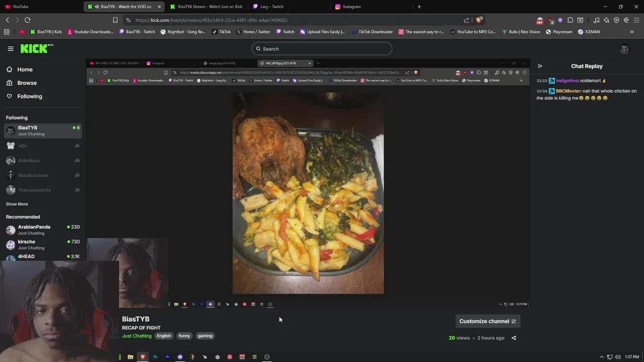This screenshot has width=644, height=362.
Task: Click the English tag
Action: pyautogui.click(x=164, y=336)
